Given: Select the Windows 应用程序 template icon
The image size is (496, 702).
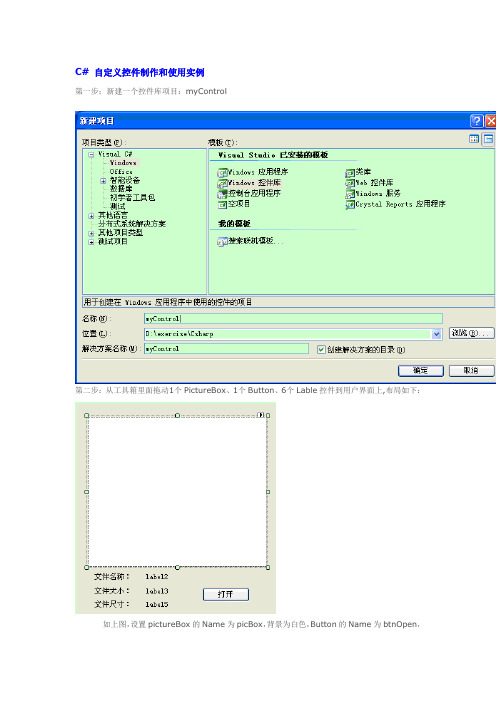Looking at the screenshot, I should (222, 172).
